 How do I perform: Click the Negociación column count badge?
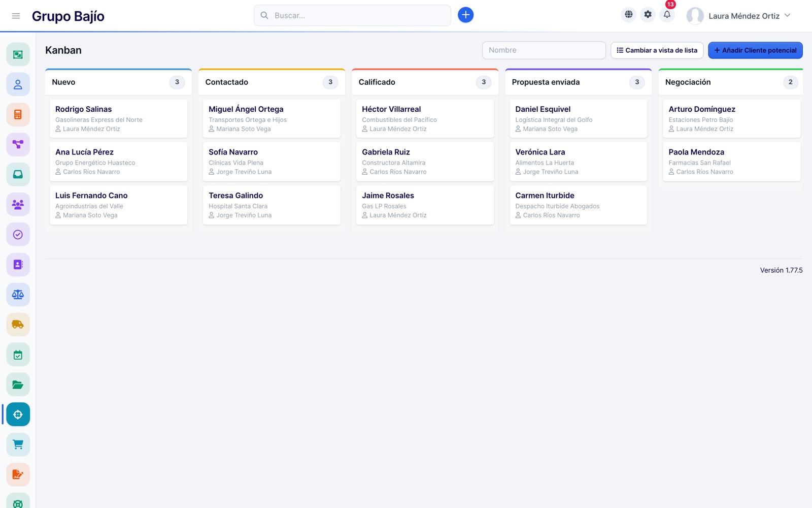(790, 82)
